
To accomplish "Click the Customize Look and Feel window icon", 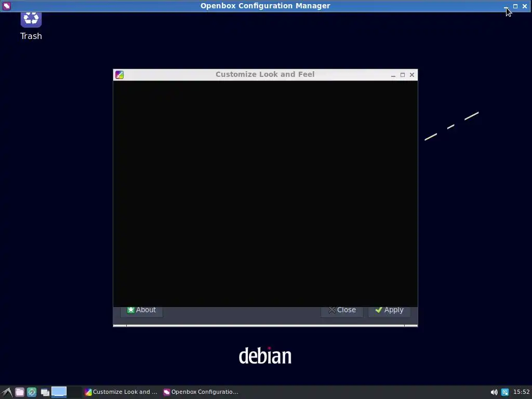I will click(119, 75).
